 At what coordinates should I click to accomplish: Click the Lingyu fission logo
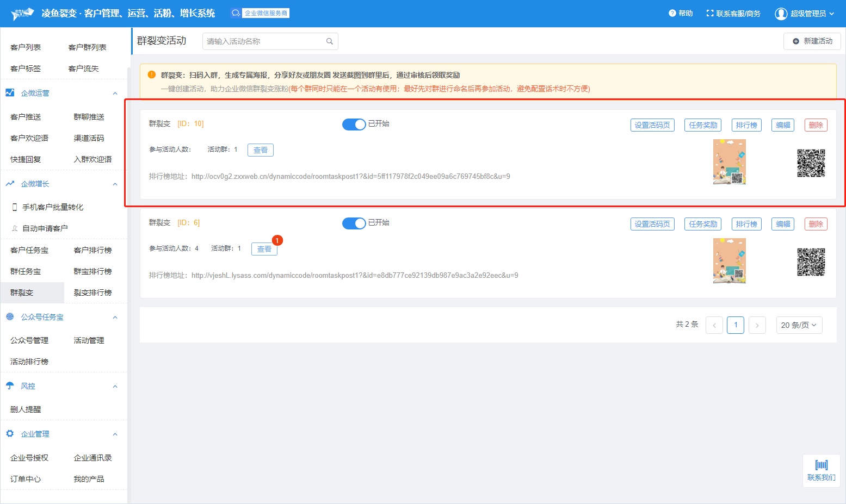[x=22, y=14]
